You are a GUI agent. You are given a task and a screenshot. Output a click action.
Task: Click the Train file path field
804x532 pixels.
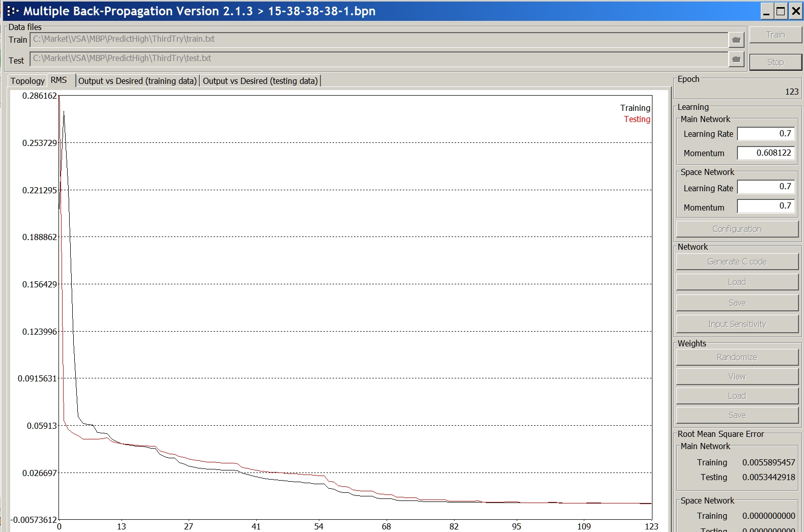pyautogui.click(x=378, y=39)
